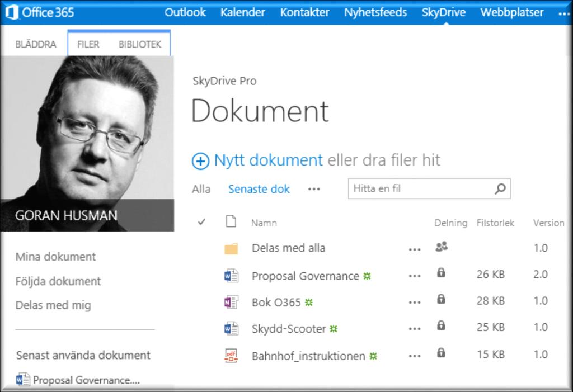Open Mina dokument in sidebar
The image size is (573, 392).
(x=55, y=257)
